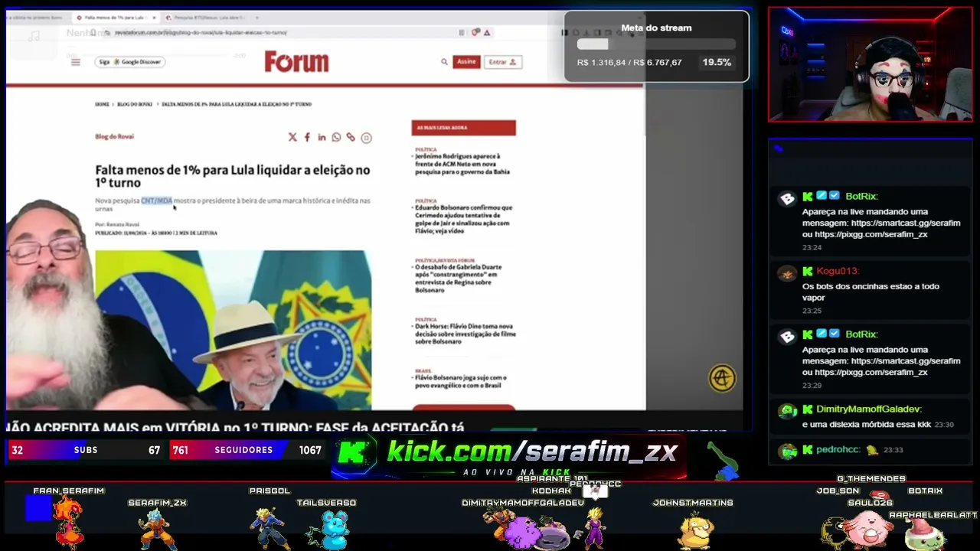Switch to the 'Falta menos de 1% para Lula' tab
The height and width of the screenshot is (551, 980).
(115, 17)
